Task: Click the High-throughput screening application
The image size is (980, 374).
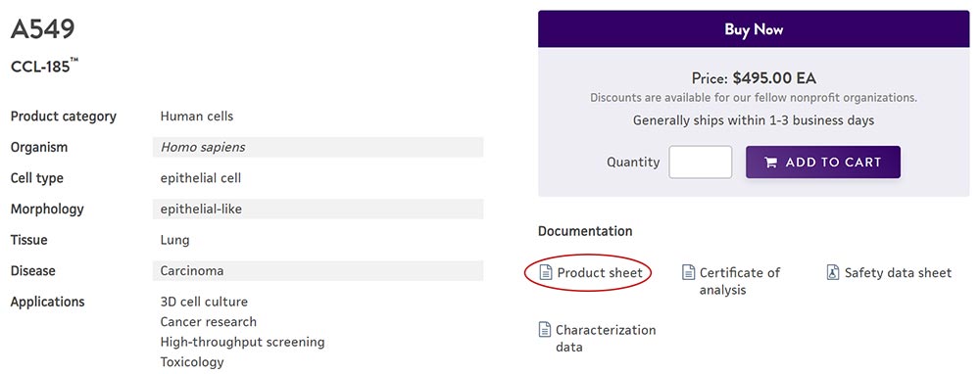Action: (x=242, y=342)
